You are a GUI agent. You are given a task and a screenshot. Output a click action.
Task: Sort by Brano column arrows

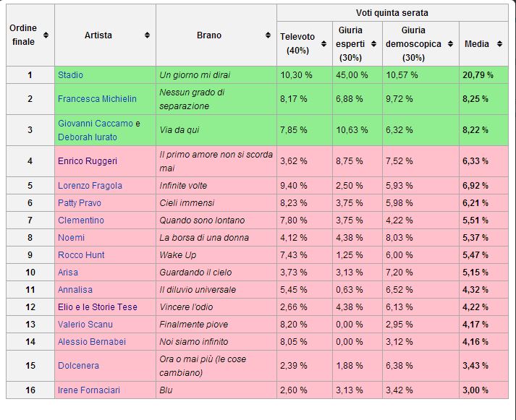pos(268,35)
